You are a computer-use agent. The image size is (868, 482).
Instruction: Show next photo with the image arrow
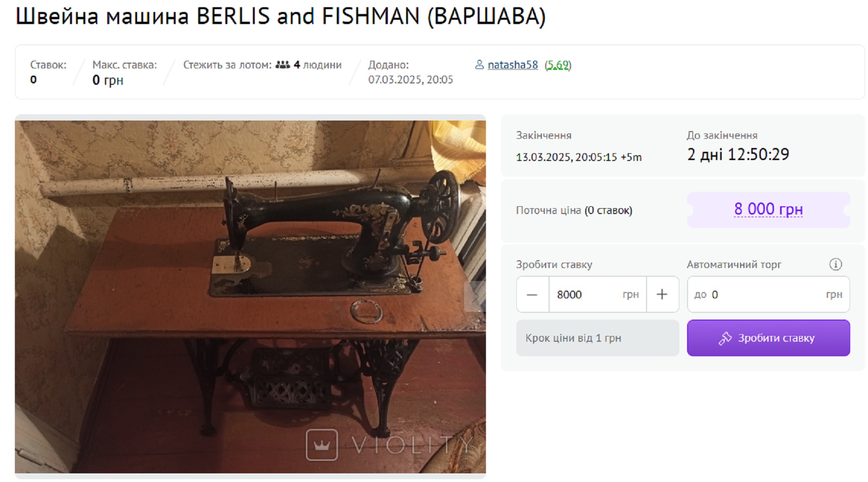point(475,296)
